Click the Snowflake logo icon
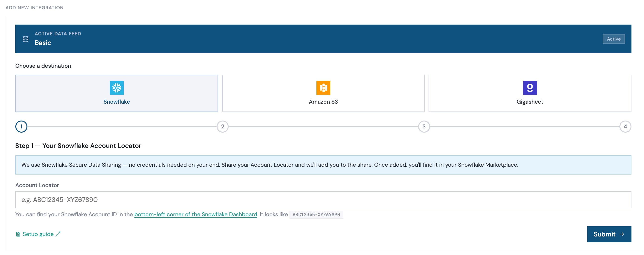 tap(117, 88)
